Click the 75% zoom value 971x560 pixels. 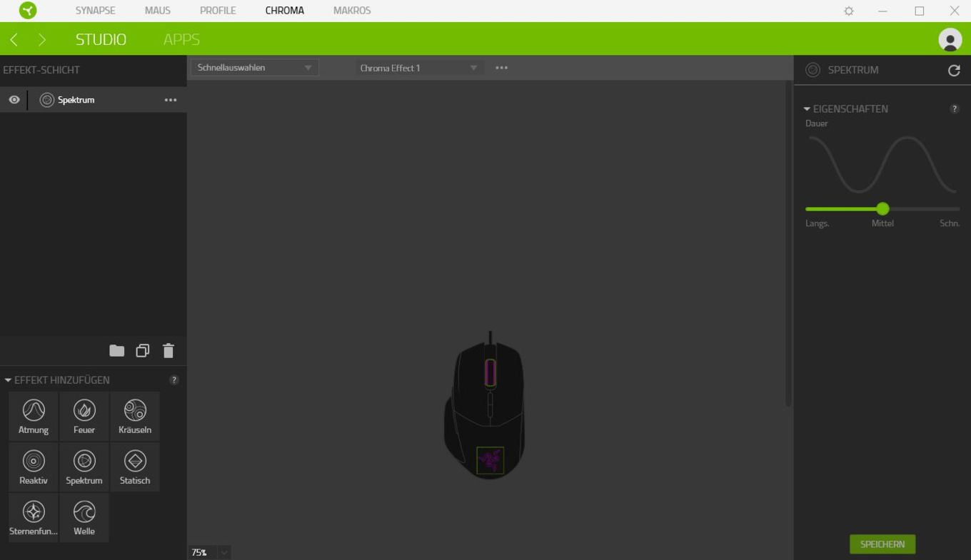pyautogui.click(x=198, y=552)
